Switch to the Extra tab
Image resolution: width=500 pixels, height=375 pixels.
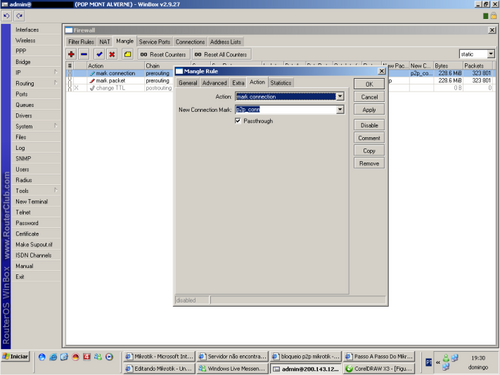click(238, 83)
